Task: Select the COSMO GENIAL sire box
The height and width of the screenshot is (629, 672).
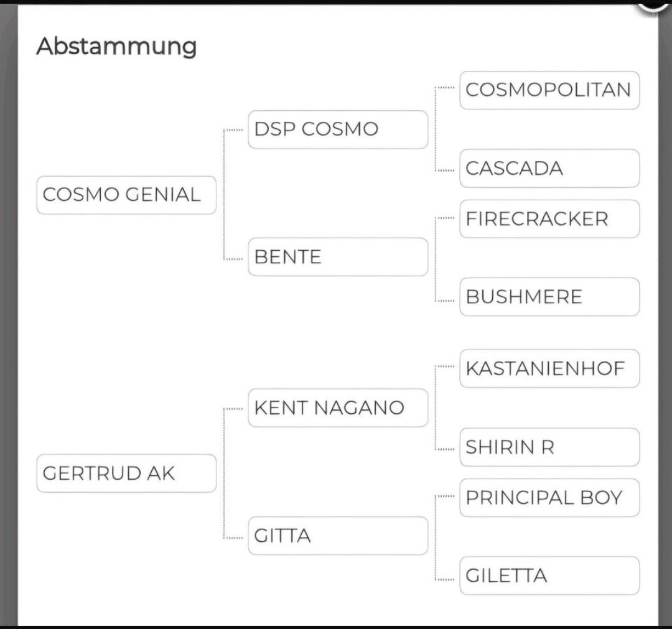Action: pyautogui.click(x=126, y=195)
